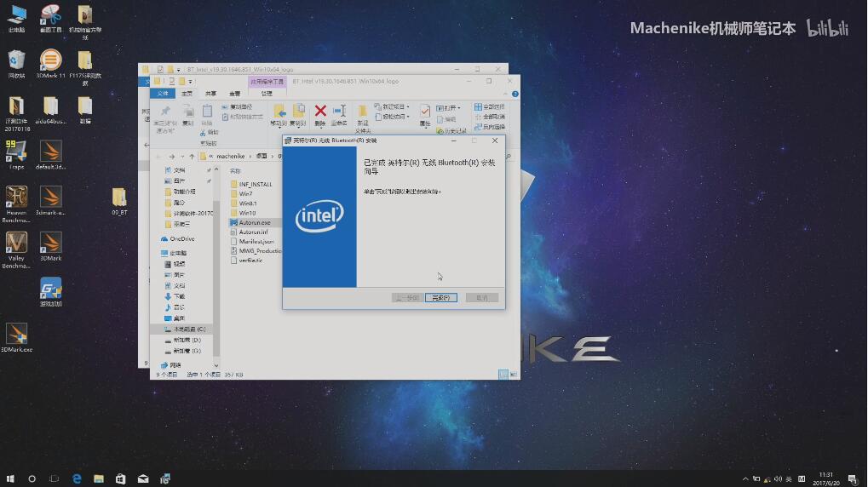
Task: Switch Explorer to large icons view
Action: coord(513,375)
